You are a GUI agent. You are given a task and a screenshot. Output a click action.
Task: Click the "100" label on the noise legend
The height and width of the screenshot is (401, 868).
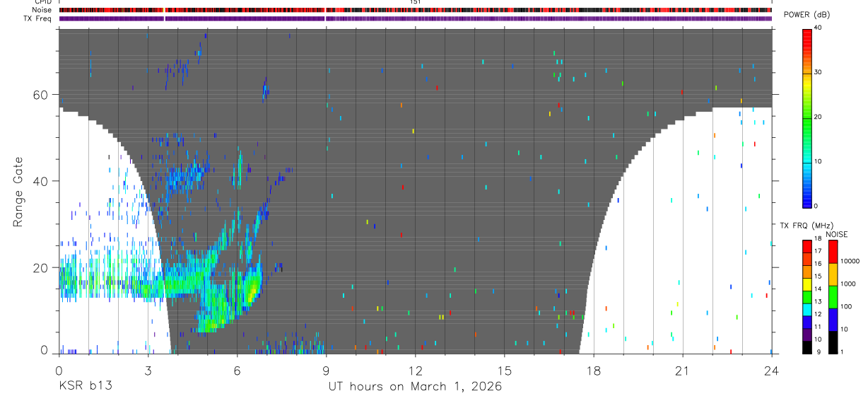coord(846,306)
